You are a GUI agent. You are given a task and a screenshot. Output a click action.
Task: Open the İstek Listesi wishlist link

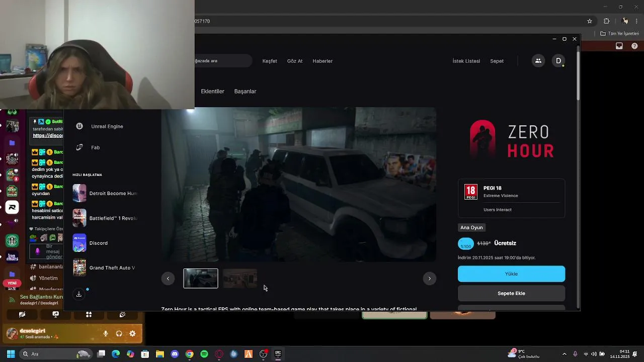click(466, 61)
